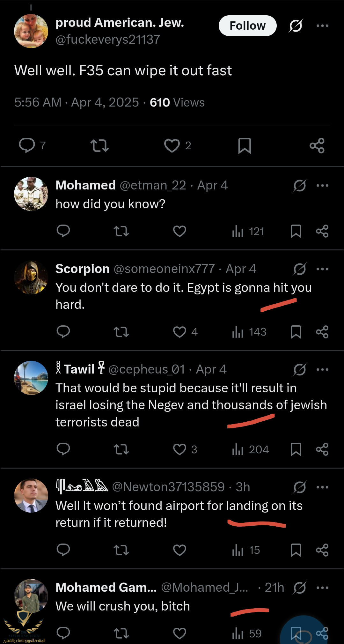The height and width of the screenshot is (644, 344).
Task: Reply to the main post
Action: pyautogui.click(x=27, y=145)
